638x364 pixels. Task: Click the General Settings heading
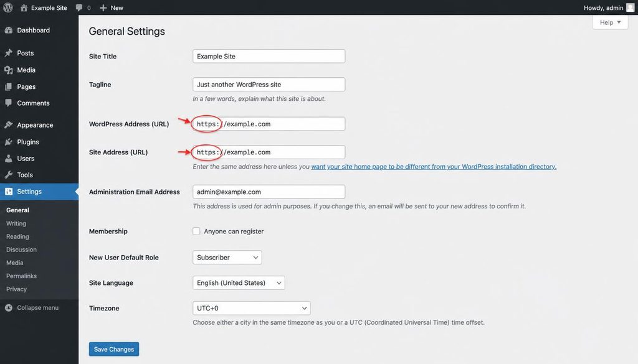coord(127,31)
